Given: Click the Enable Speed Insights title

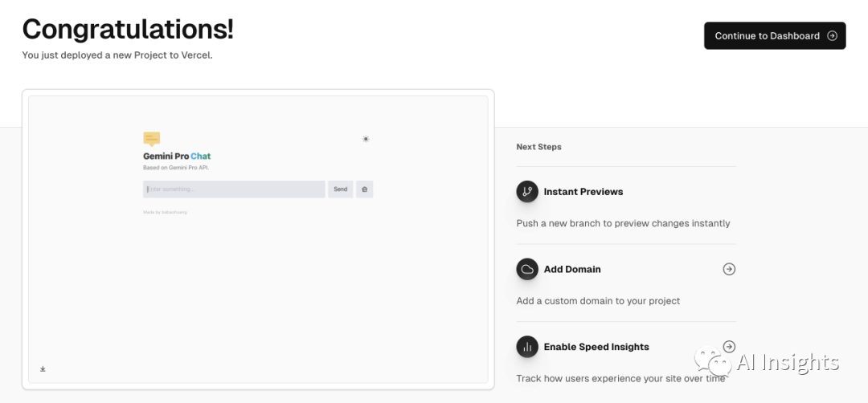Looking at the screenshot, I should pyautogui.click(x=596, y=347).
